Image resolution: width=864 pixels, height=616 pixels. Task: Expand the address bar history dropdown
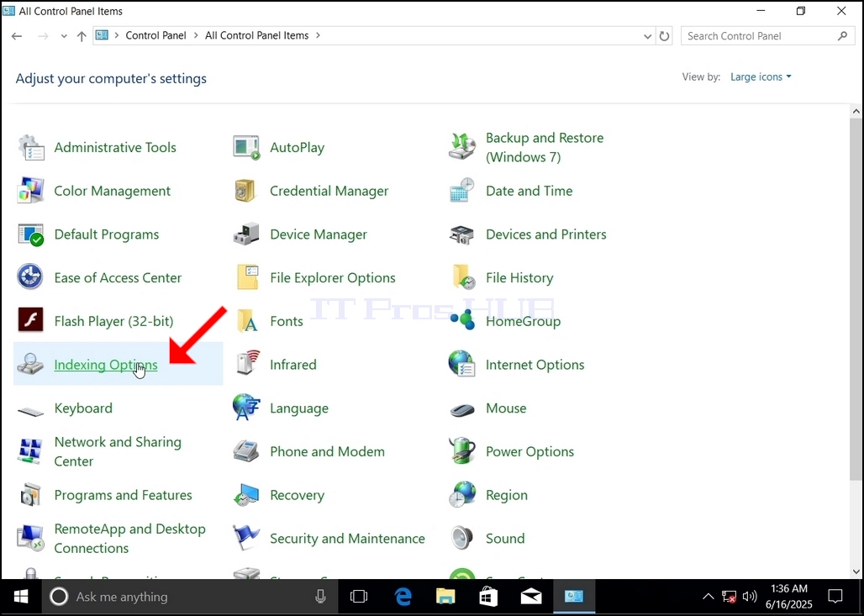coord(647,36)
